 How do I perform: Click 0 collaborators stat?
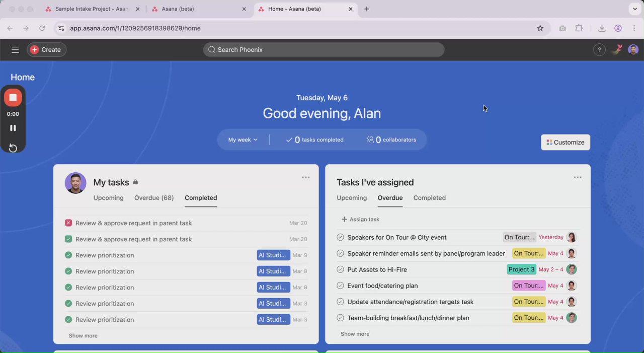391,139
